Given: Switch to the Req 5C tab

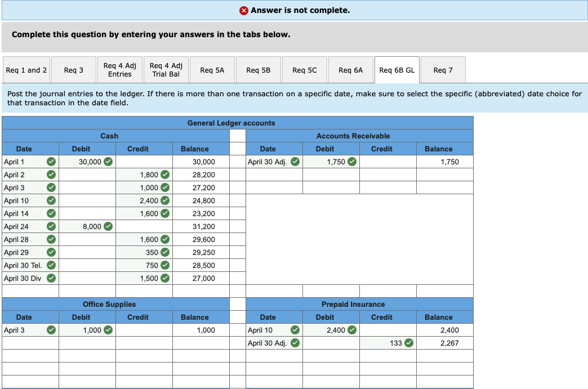Looking at the screenshot, I should point(305,70).
